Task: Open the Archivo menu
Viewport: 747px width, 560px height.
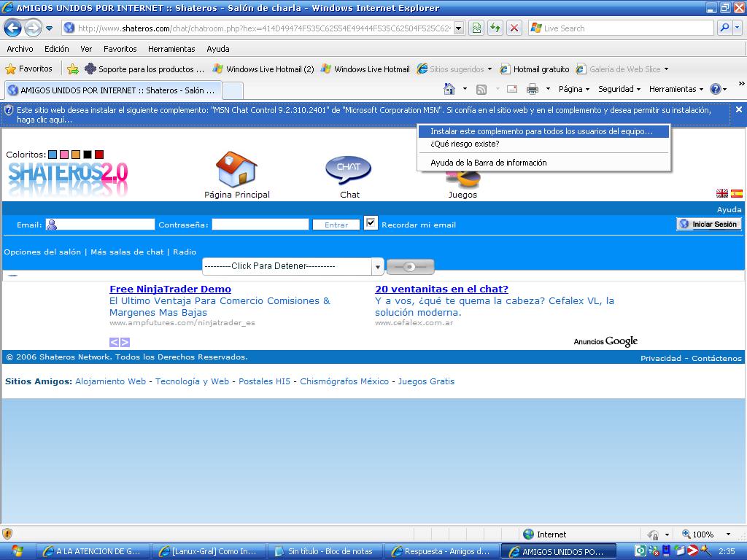Action: [x=20, y=49]
